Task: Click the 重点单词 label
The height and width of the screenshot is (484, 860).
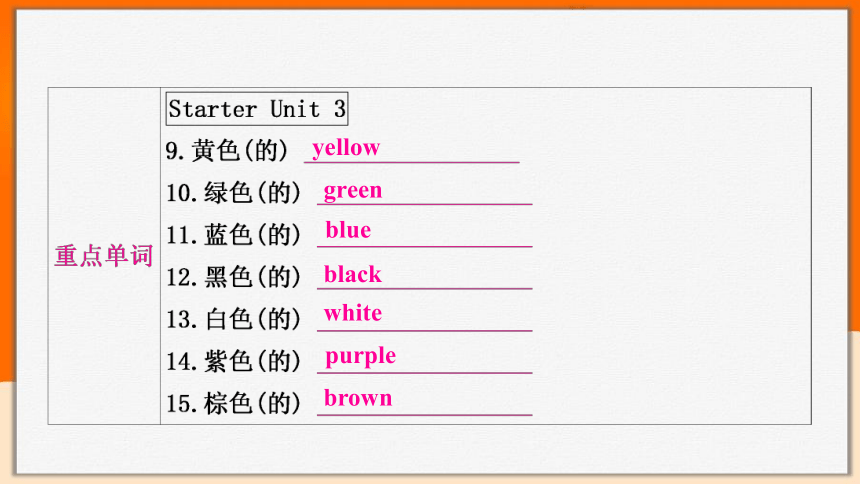Action: [104, 256]
